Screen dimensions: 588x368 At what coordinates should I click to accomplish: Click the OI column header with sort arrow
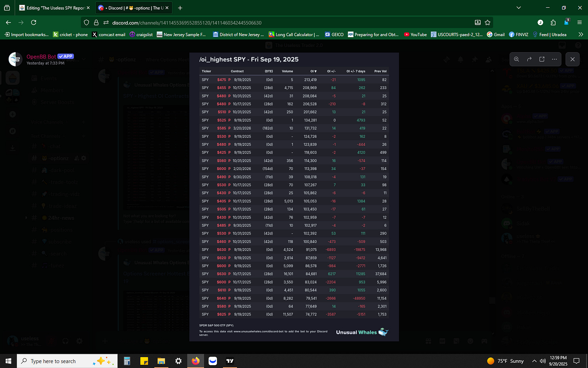[x=313, y=71]
